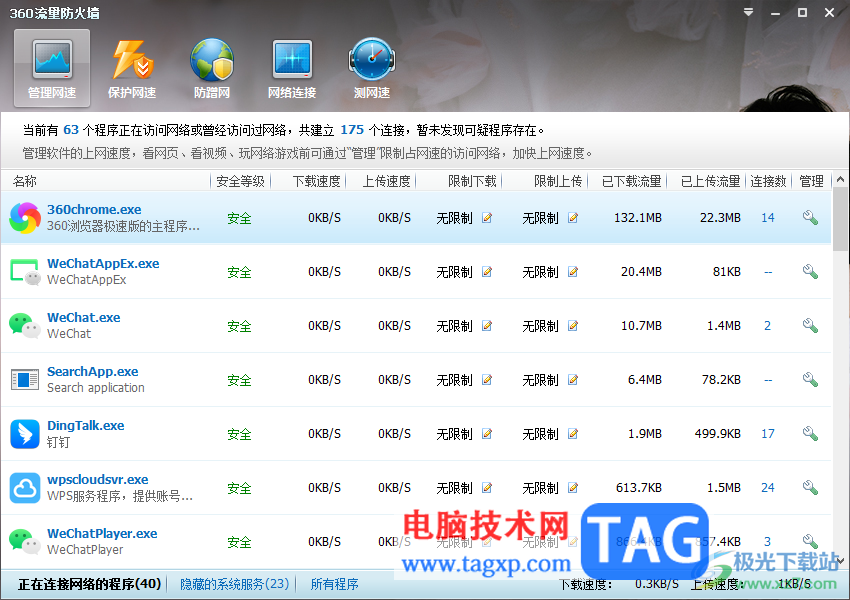Image resolution: width=850 pixels, height=600 pixels.
Task: Edit upload limit for WeChat.exe
Action: tap(572, 326)
